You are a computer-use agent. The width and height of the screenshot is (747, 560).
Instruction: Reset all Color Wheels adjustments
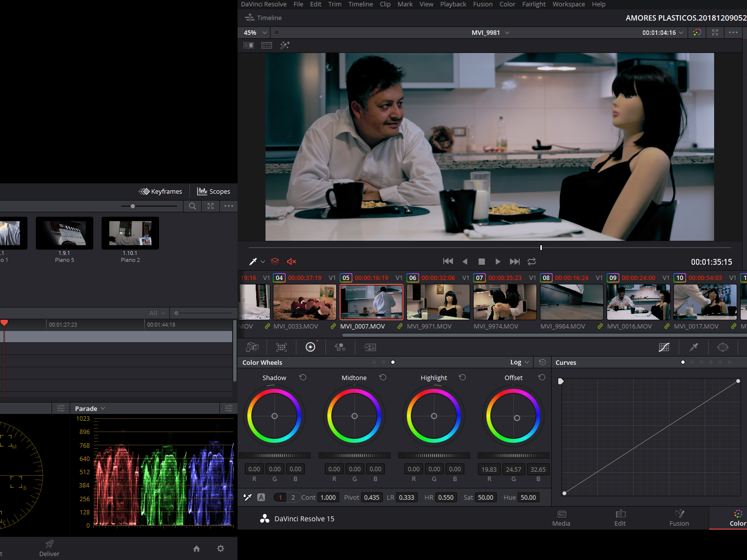click(542, 362)
